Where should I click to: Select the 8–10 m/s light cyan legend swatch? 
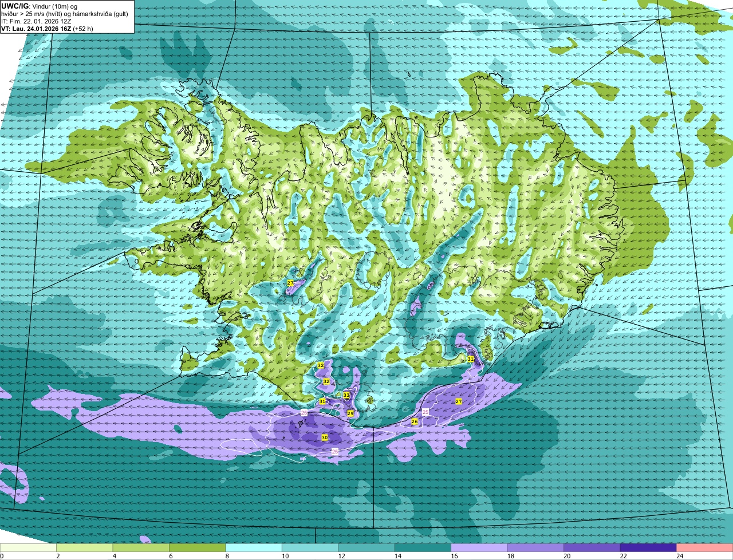[x=254, y=547]
